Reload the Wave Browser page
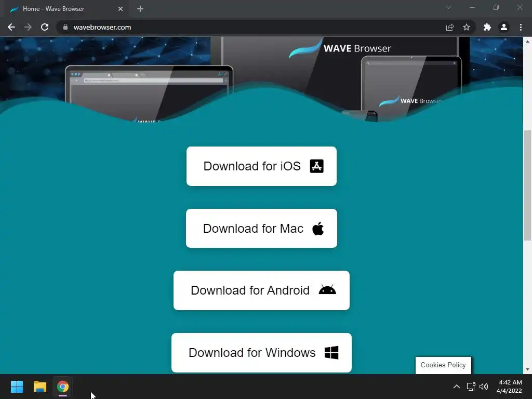Viewport: 532px width, 399px height. [45, 27]
